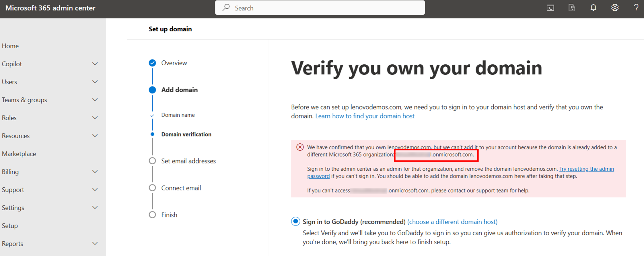Open the Teams & groups navigation item
This screenshot has width=644, height=256.
(24, 100)
